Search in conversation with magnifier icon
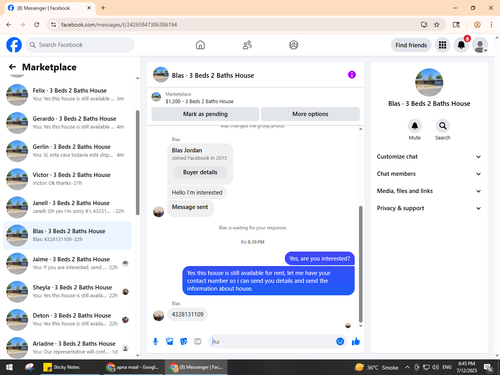This screenshot has height=375, width=500. [x=443, y=126]
